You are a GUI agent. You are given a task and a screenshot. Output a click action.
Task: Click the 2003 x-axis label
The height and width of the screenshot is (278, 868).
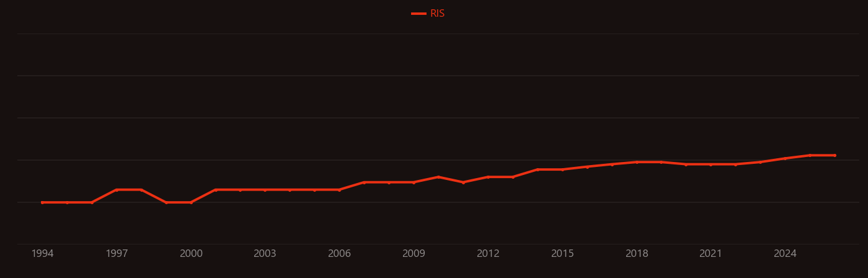265,254
